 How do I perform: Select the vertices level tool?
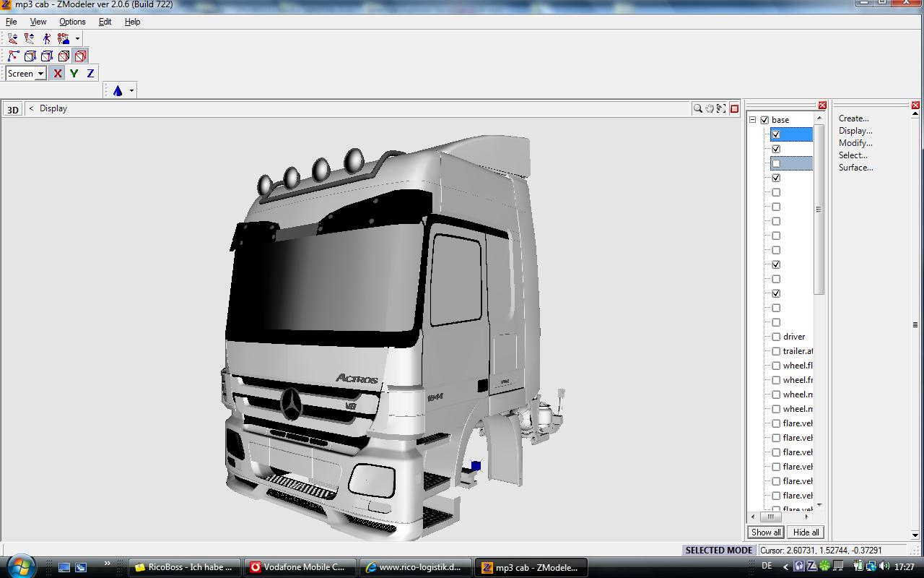click(14, 56)
